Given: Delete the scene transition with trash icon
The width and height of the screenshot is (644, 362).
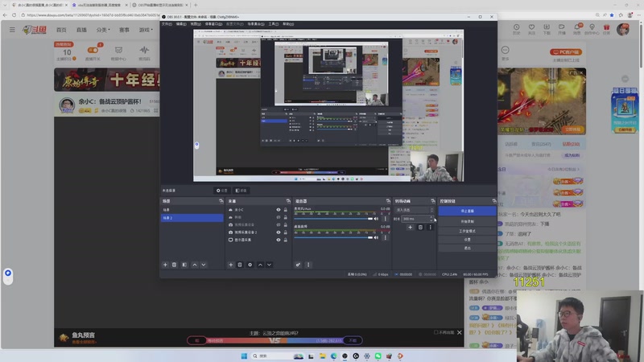Looking at the screenshot, I should tap(420, 227).
